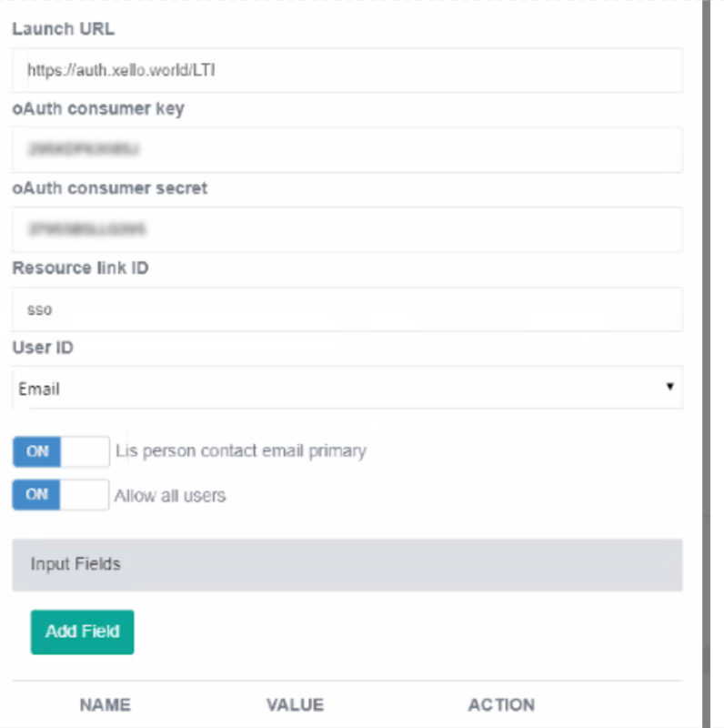Click the oAuth consumer secret field
Image resolution: width=724 pixels, height=728 pixels.
coord(347,229)
